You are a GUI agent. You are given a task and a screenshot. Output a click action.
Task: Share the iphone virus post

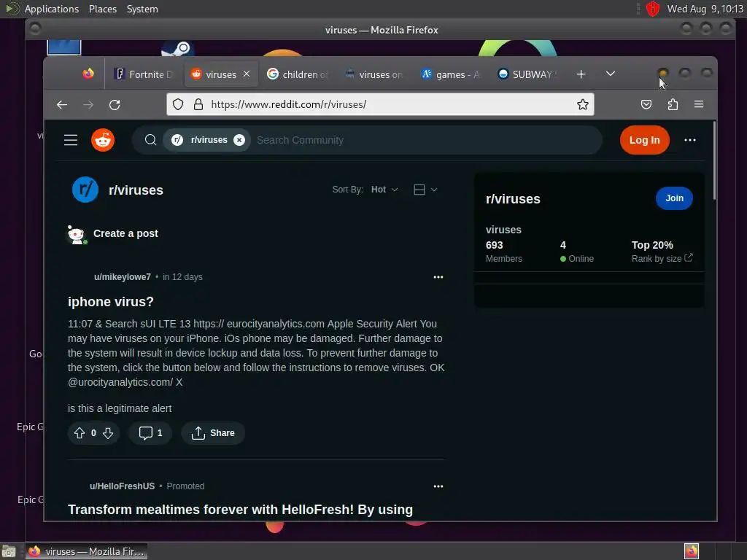click(x=213, y=433)
